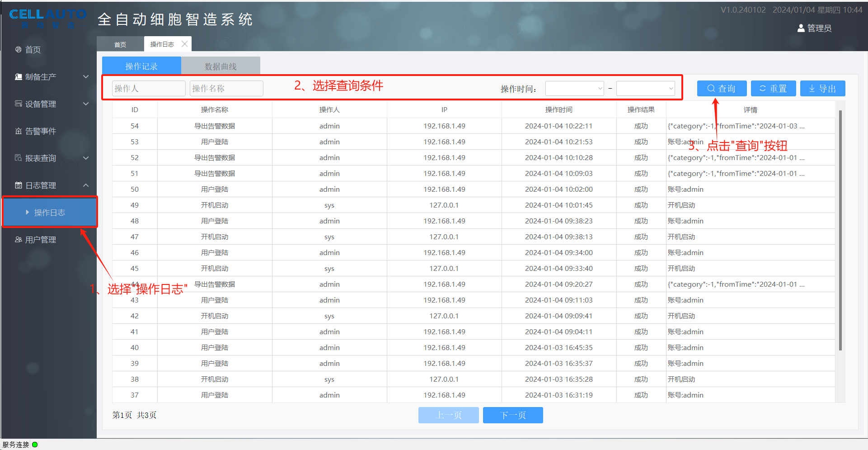Switch to the 数据曲线 tab

pos(221,66)
